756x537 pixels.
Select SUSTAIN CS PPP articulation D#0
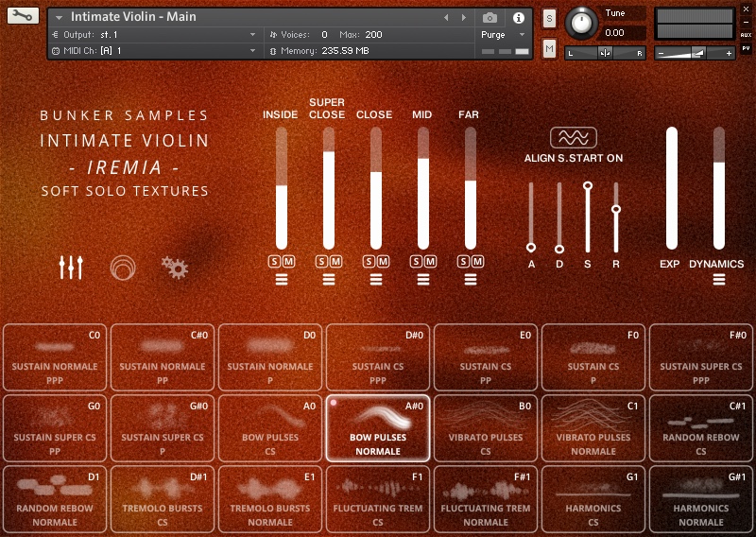377,357
